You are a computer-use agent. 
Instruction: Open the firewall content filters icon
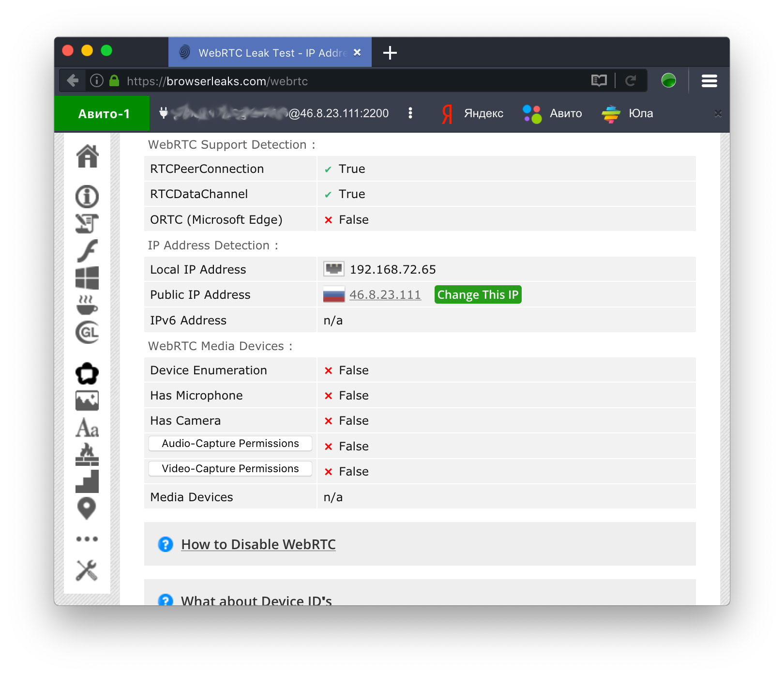pos(87,455)
